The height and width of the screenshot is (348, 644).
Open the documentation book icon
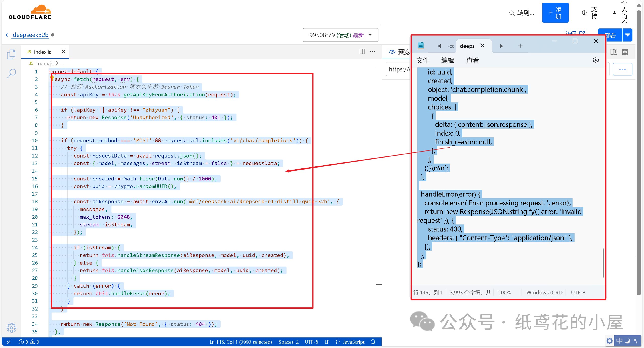click(x=614, y=52)
